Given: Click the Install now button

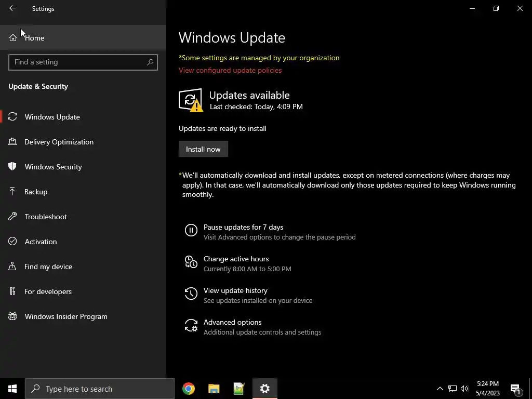Looking at the screenshot, I should [203, 149].
